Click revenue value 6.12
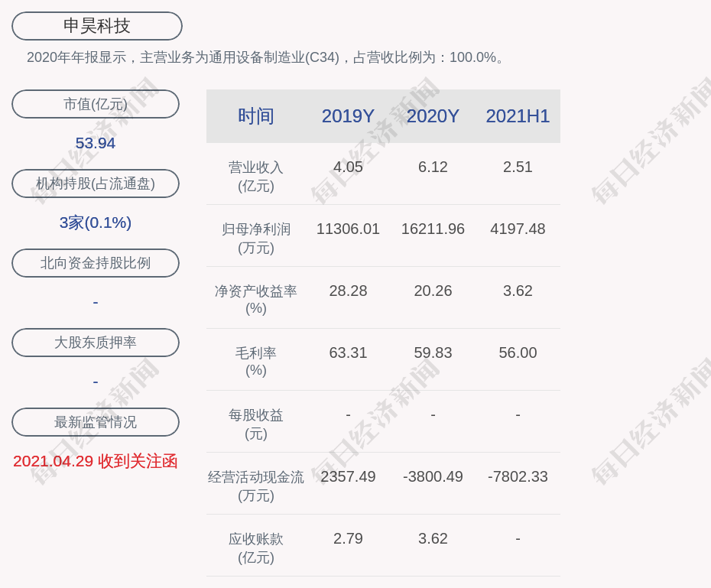This screenshot has height=588, width=711. click(433, 167)
